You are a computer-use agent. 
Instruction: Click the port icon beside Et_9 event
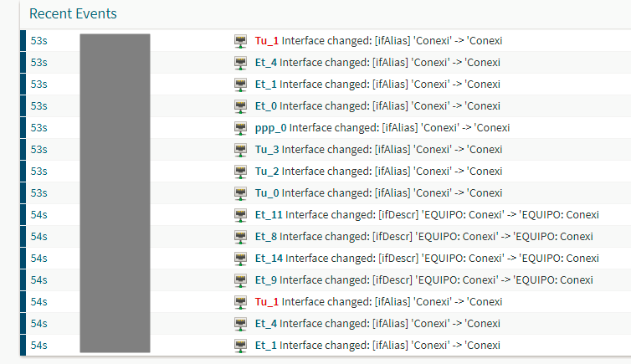point(241,280)
